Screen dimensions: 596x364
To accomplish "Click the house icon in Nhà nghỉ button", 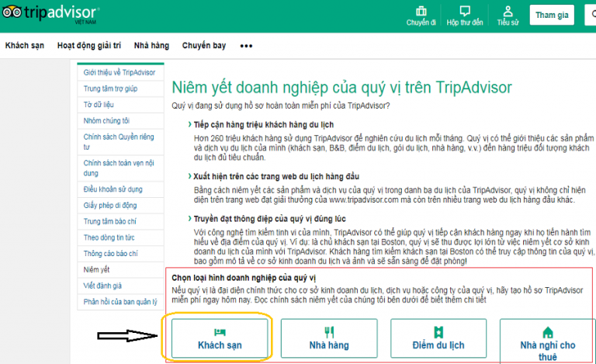I will (x=548, y=332).
